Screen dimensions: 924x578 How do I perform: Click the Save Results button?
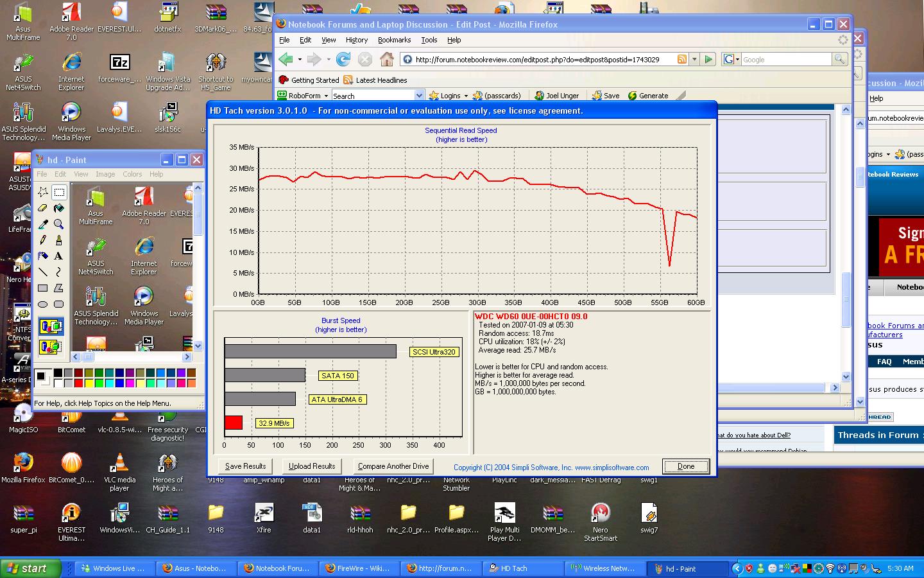[x=245, y=466]
